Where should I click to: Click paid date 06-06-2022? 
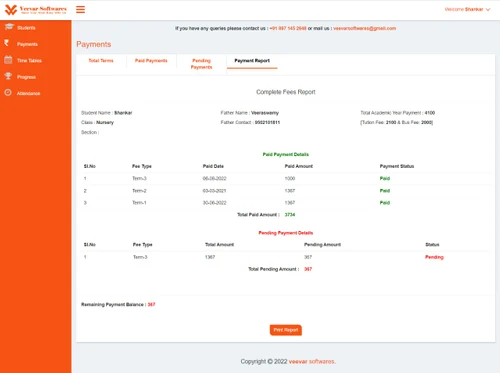[x=215, y=178]
